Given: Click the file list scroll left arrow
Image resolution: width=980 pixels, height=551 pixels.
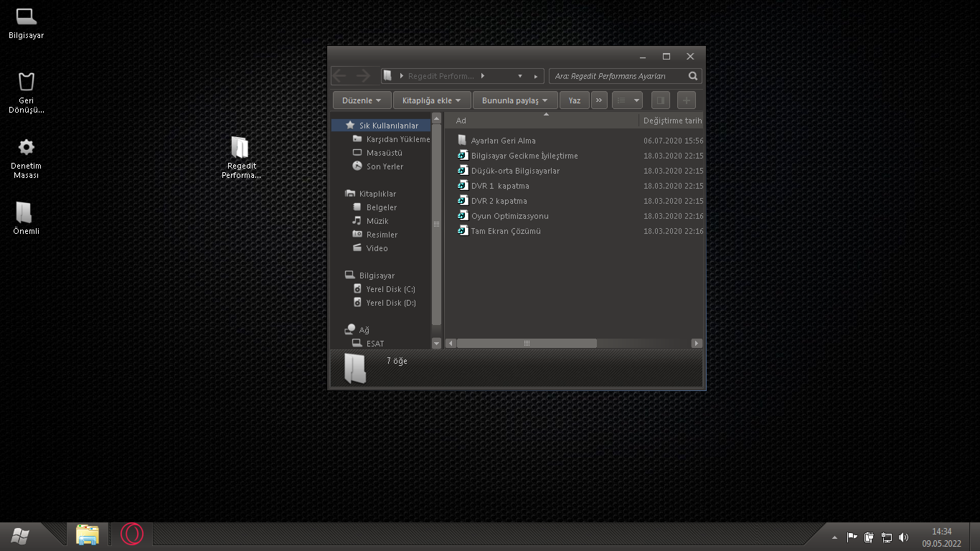Looking at the screenshot, I should 451,344.
